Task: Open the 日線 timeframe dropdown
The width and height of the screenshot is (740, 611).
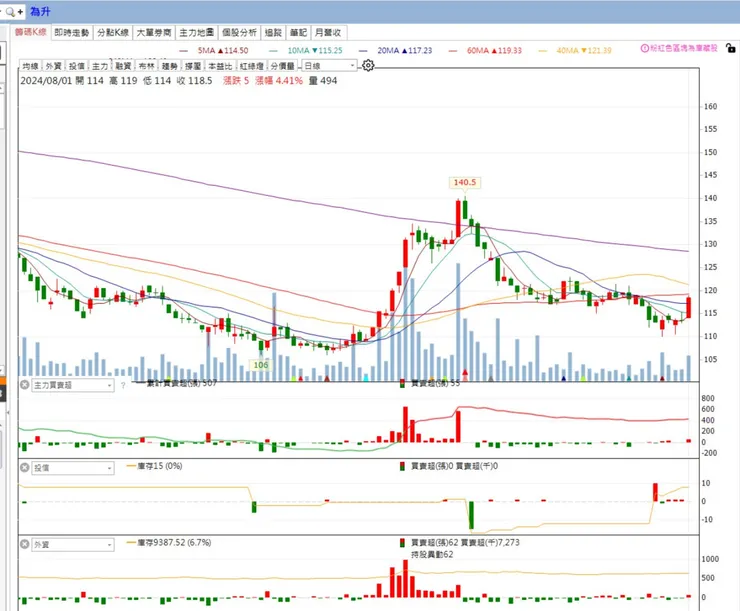Action: (x=329, y=66)
